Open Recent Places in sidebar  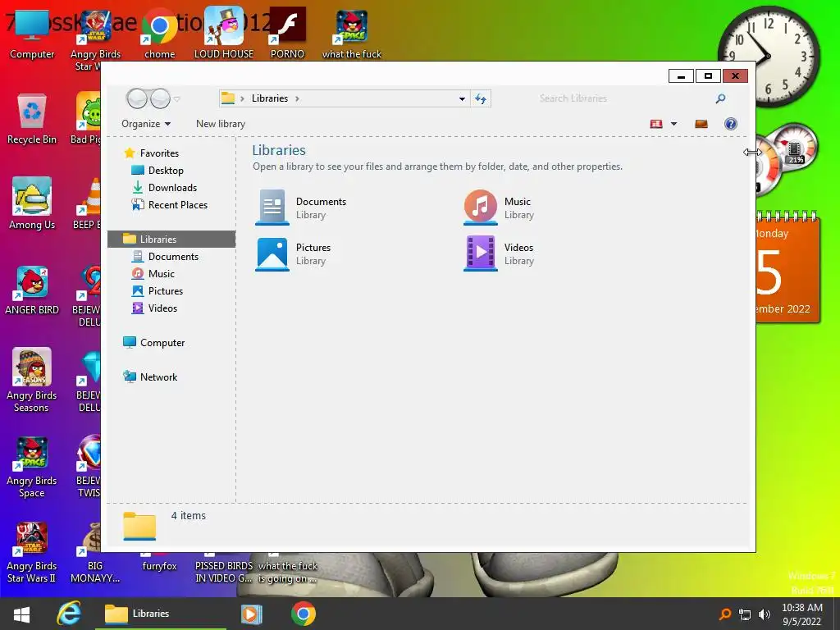tap(169, 204)
